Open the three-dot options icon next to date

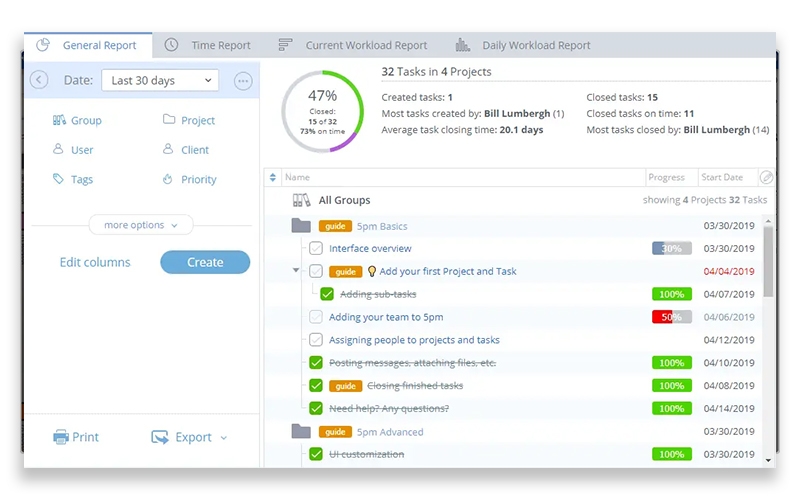243,81
